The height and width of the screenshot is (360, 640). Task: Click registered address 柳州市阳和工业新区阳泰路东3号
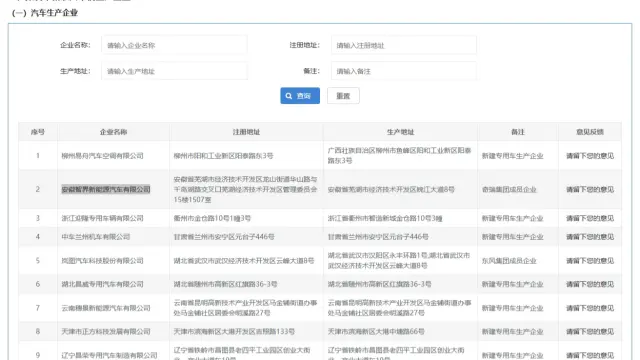(x=223, y=156)
